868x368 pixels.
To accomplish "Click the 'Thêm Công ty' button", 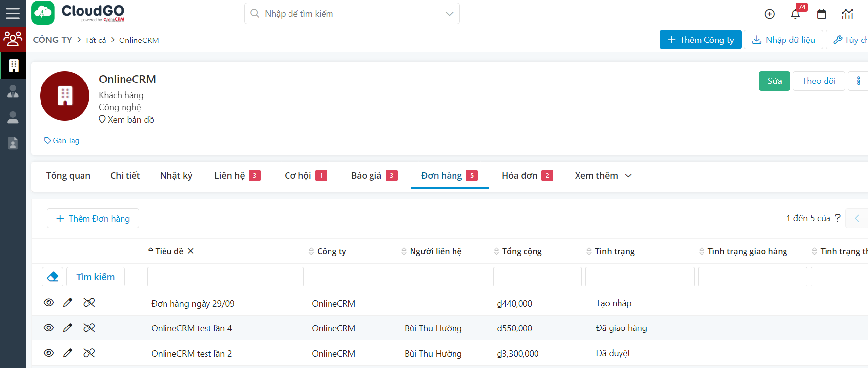I will (x=701, y=40).
